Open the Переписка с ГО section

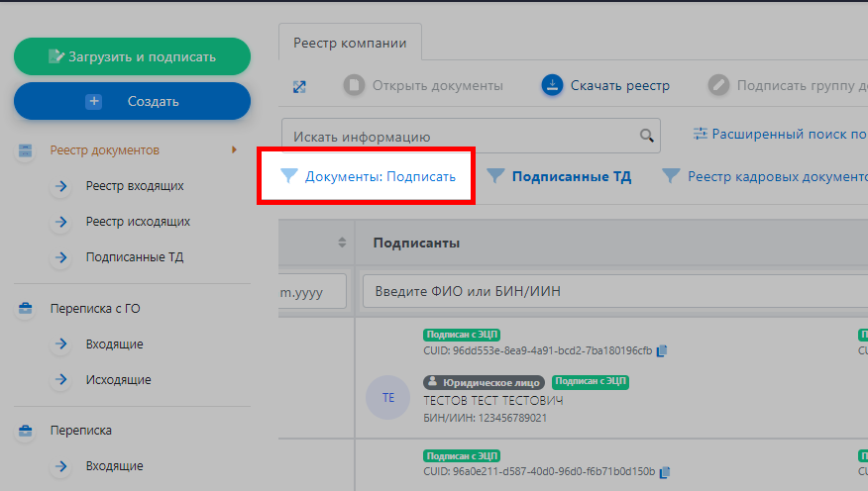tap(95, 309)
